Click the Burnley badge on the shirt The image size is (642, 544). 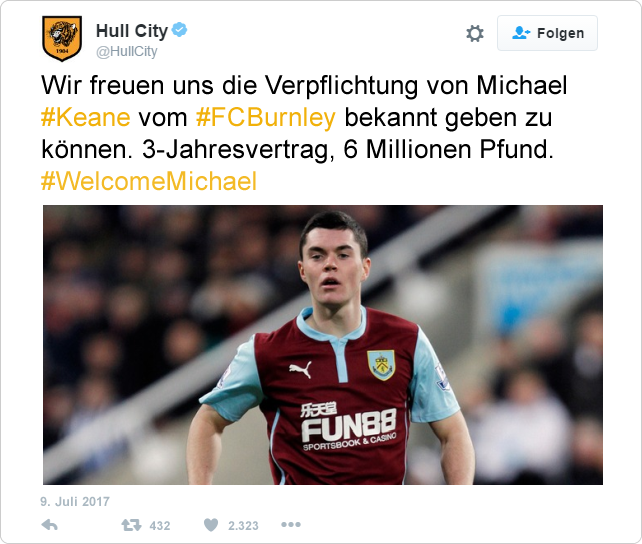(x=381, y=365)
